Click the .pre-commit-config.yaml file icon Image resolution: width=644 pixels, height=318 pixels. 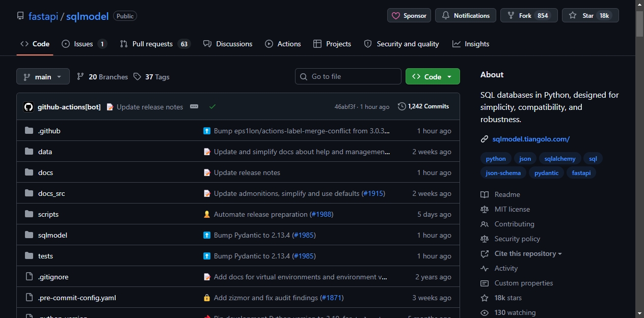click(29, 298)
